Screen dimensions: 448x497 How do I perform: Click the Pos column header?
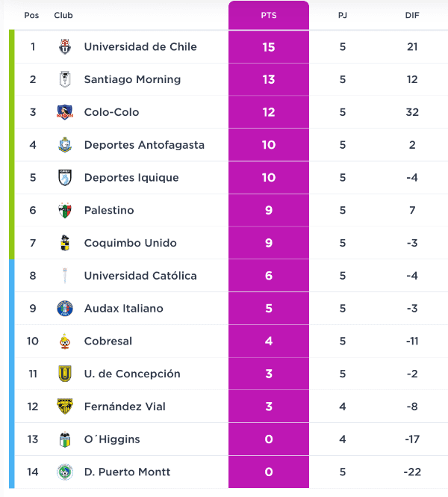pyautogui.click(x=31, y=15)
